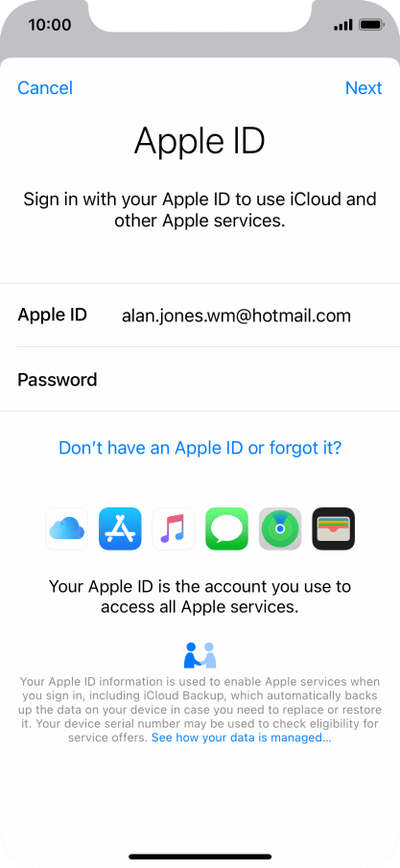
Task: Tap Next to continue sign-in
Action: (364, 88)
